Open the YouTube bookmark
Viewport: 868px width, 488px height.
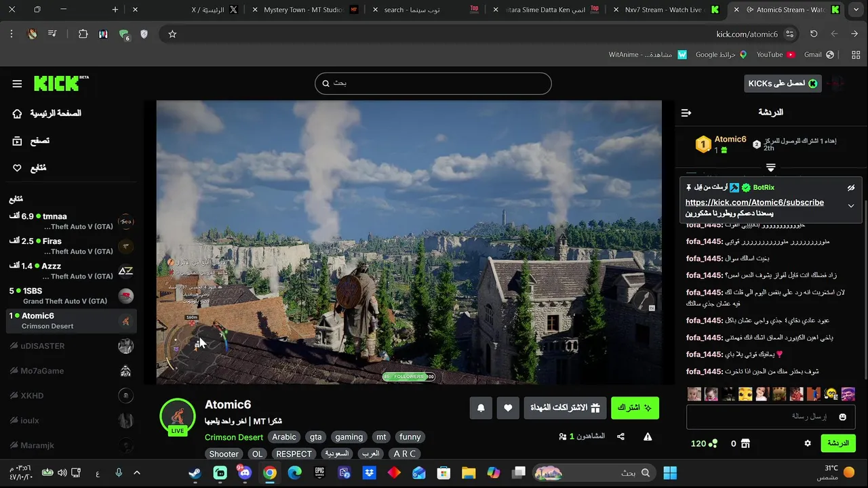[x=776, y=54]
